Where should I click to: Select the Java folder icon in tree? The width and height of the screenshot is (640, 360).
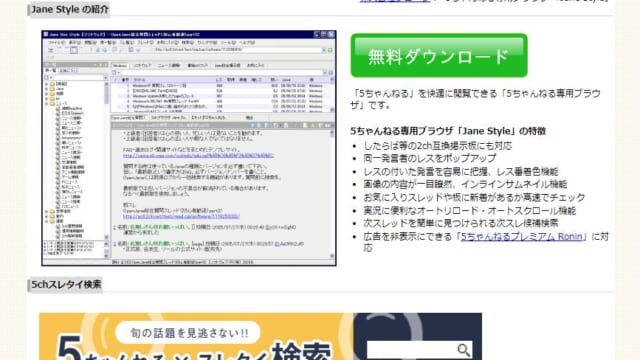(52, 89)
